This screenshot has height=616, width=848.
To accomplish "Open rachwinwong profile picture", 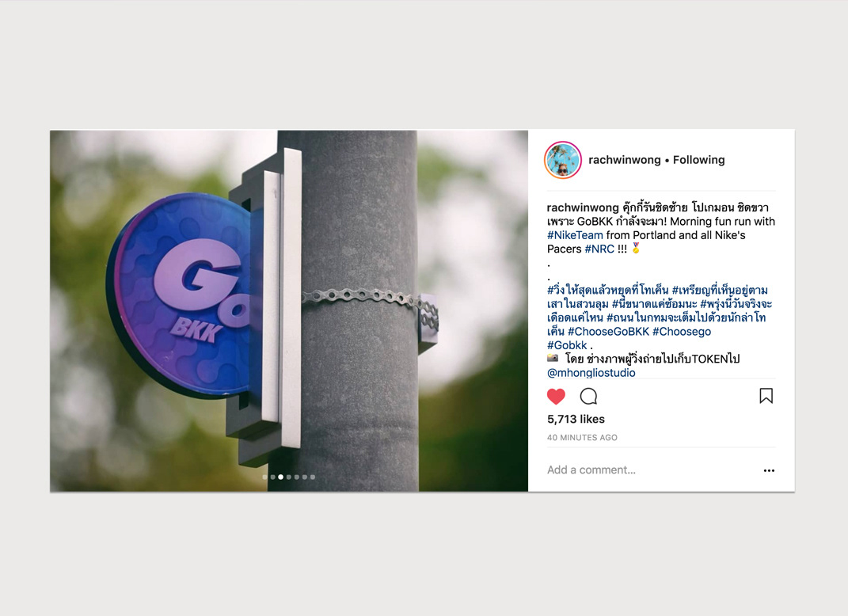I will (562, 160).
